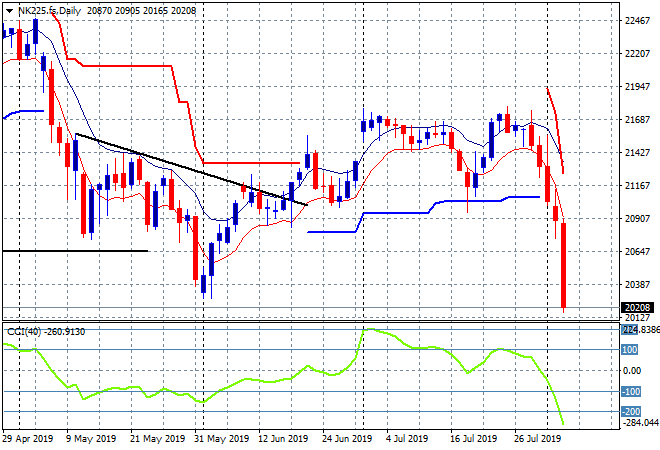Select the CCI -100 level label
The height and width of the screenshot is (450, 660).
click(x=631, y=391)
